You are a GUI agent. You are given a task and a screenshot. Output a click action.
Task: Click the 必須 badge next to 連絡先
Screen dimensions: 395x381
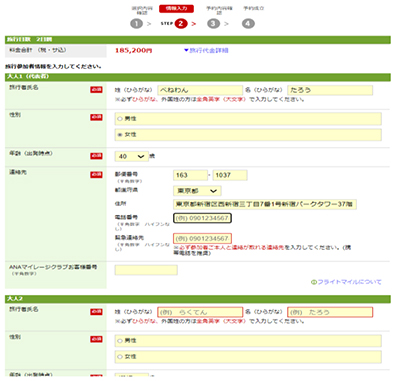(x=96, y=175)
